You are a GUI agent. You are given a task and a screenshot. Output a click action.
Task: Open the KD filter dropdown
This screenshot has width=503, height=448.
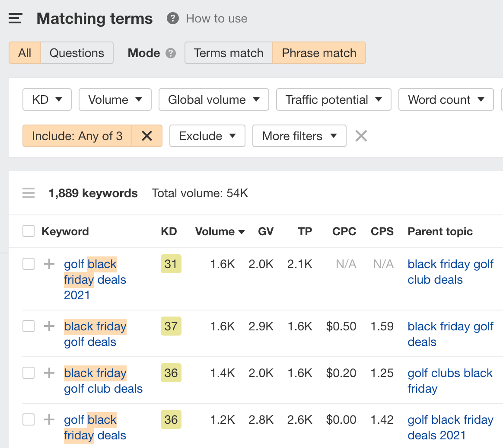click(47, 100)
